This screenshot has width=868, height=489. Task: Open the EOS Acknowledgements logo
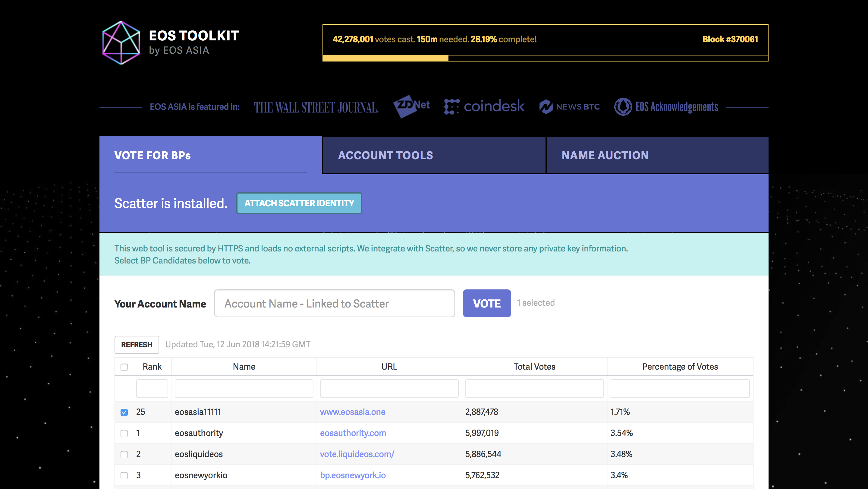click(666, 107)
